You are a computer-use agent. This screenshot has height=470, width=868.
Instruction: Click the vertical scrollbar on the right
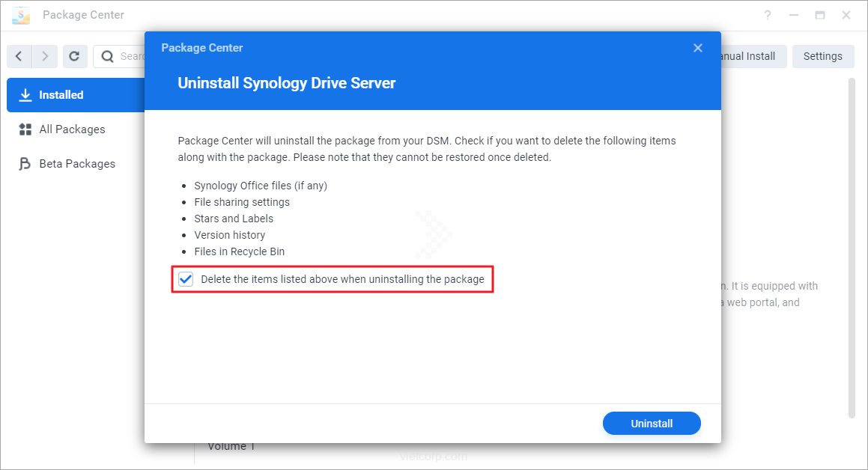tap(852, 247)
